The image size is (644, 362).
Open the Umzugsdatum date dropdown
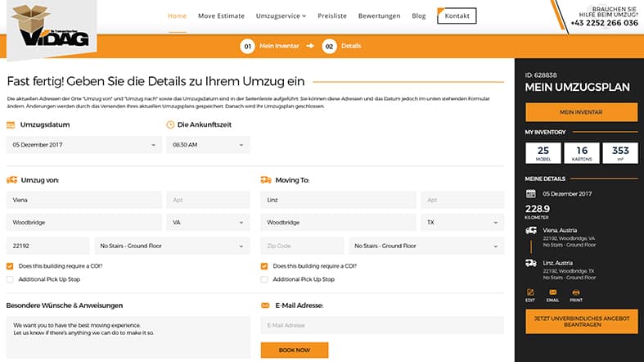click(83, 145)
